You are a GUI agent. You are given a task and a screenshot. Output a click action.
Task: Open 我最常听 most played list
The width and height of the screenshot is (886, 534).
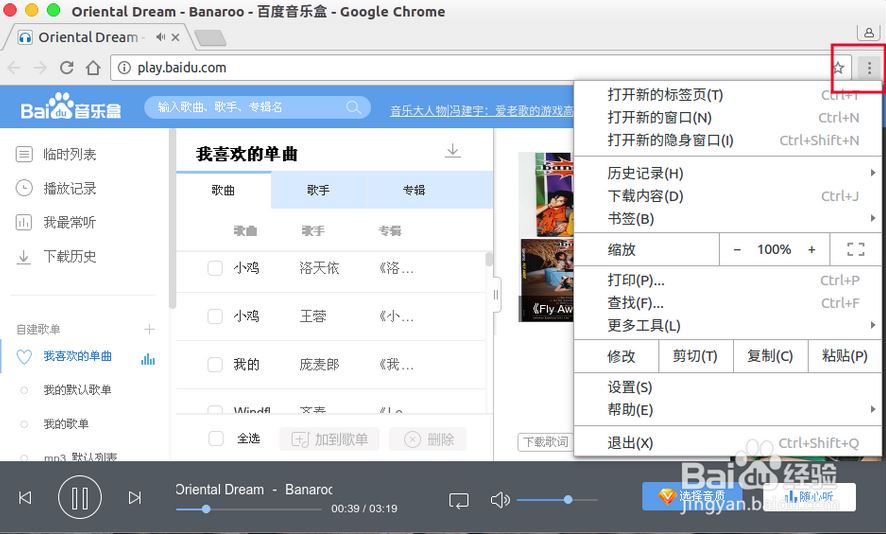coord(70,222)
